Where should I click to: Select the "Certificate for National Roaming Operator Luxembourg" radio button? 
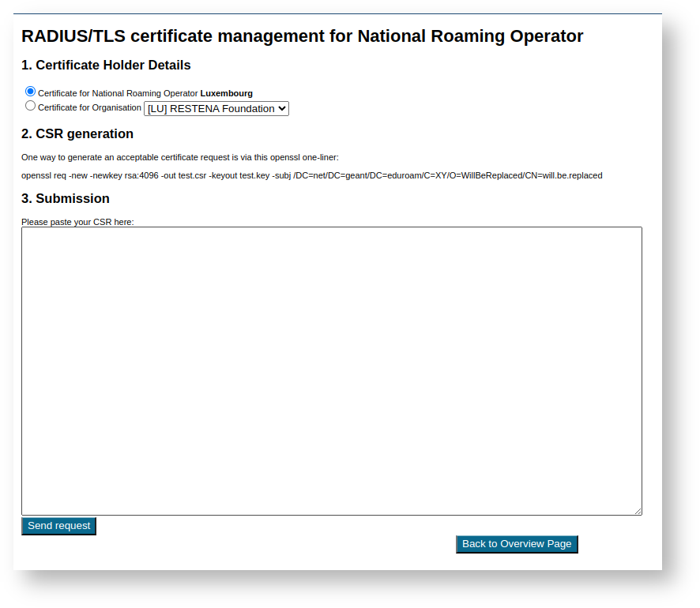coord(30,91)
